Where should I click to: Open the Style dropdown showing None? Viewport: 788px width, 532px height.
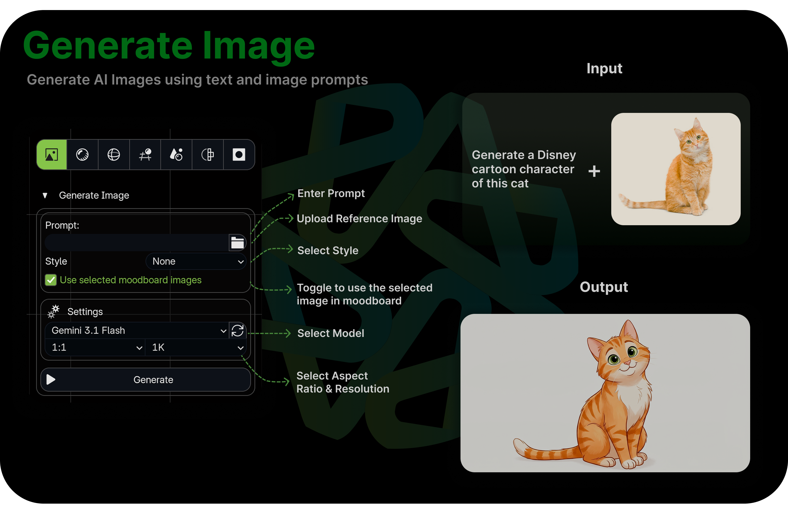pyautogui.click(x=196, y=262)
